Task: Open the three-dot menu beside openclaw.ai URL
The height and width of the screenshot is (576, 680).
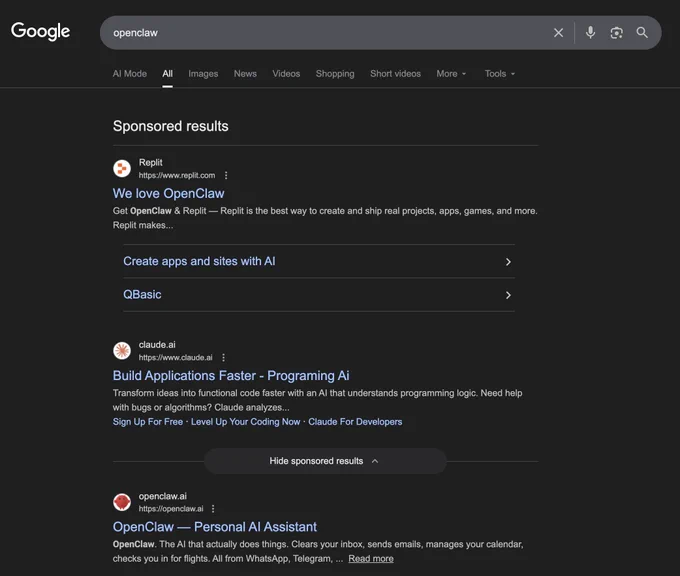Action: (213, 508)
